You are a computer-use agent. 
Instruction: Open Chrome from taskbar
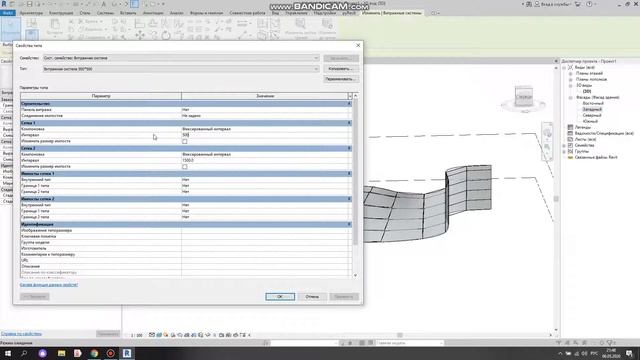point(94,353)
